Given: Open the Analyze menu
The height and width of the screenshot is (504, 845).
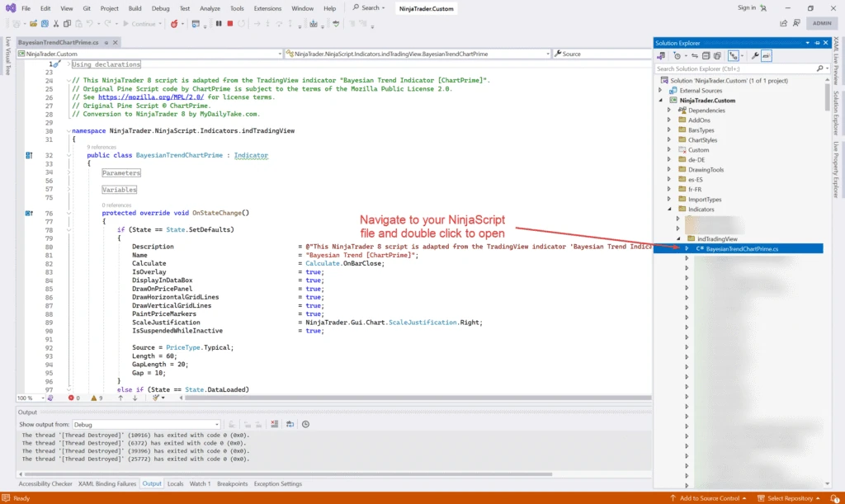Looking at the screenshot, I should click(x=210, y=8).
